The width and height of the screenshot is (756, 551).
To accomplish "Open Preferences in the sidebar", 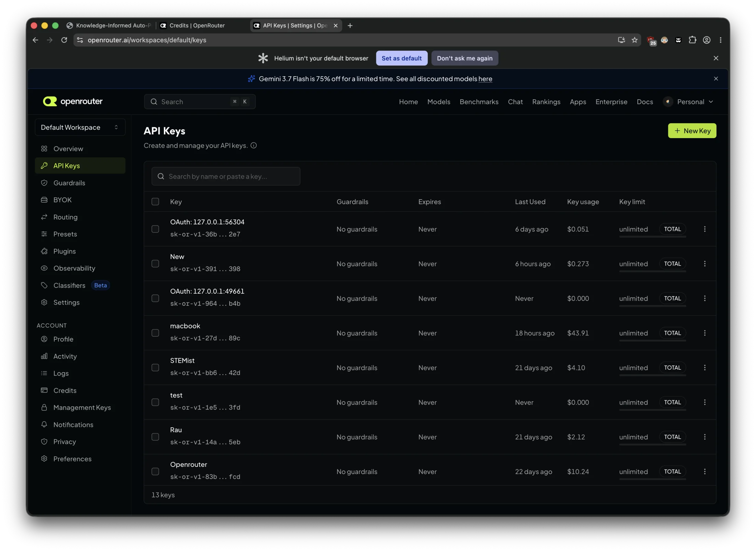I will (x=80, y=459).
